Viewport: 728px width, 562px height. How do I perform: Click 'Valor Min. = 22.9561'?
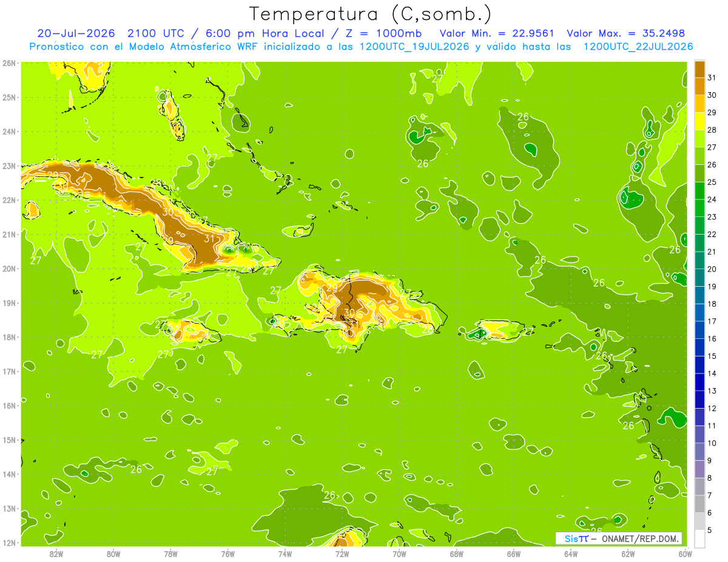tap(497, 33)
